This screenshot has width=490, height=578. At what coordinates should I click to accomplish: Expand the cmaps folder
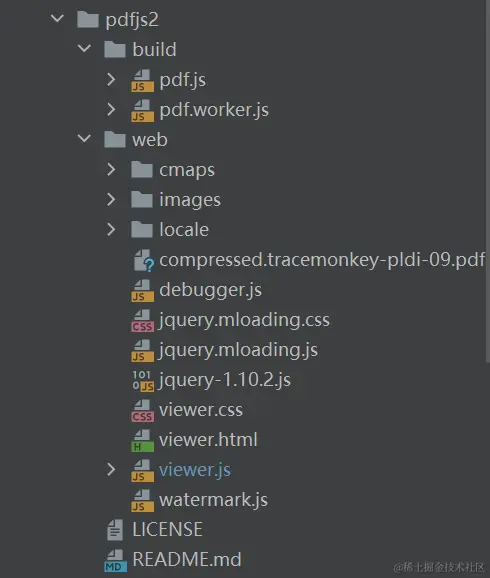(111, 169)
